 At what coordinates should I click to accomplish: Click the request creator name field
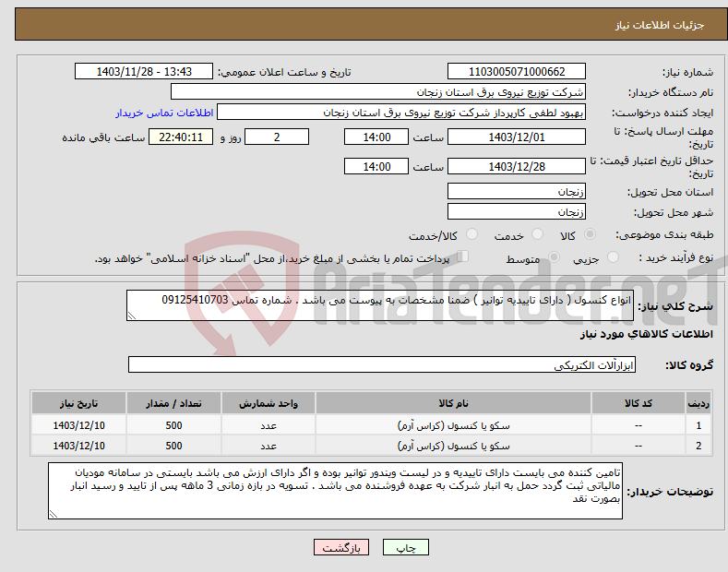401,113
